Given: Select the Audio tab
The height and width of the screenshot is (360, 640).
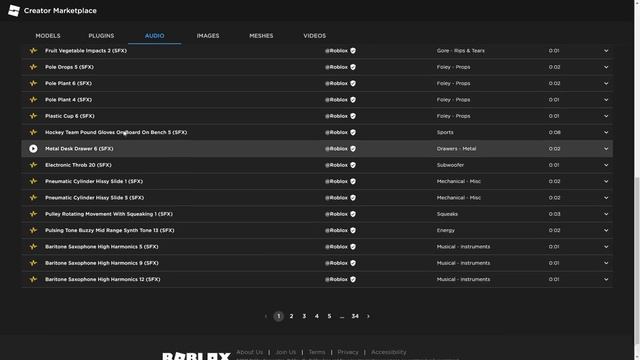Looking at the screenshot, I should coord(154,36).
